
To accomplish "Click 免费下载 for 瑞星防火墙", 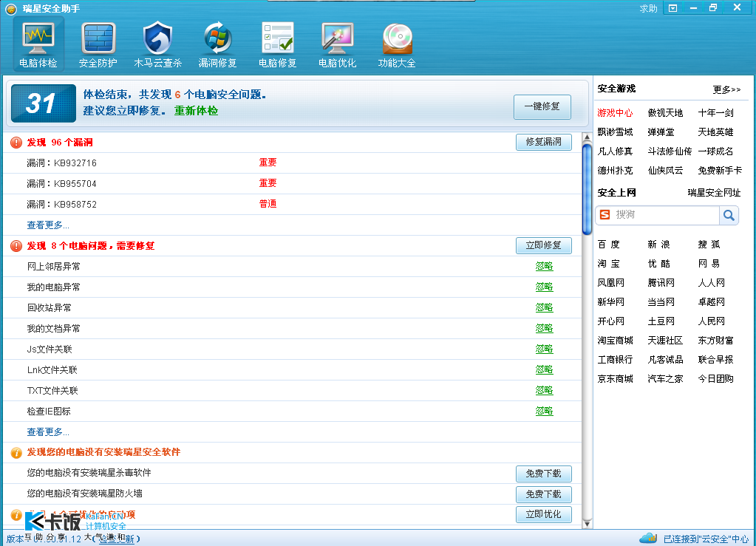I will 543,494.
